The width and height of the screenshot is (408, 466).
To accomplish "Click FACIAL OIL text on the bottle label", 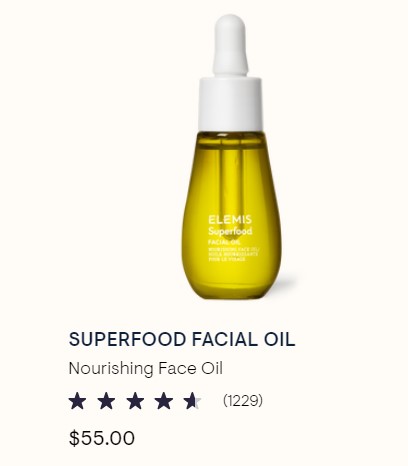I will point(219,242).
